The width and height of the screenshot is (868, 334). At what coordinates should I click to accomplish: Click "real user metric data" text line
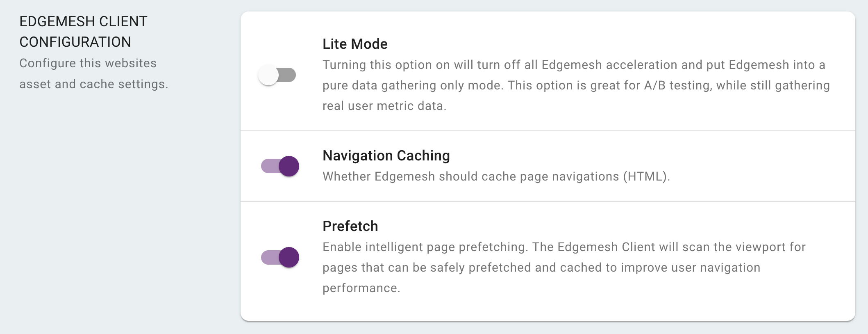pos(384,106)
